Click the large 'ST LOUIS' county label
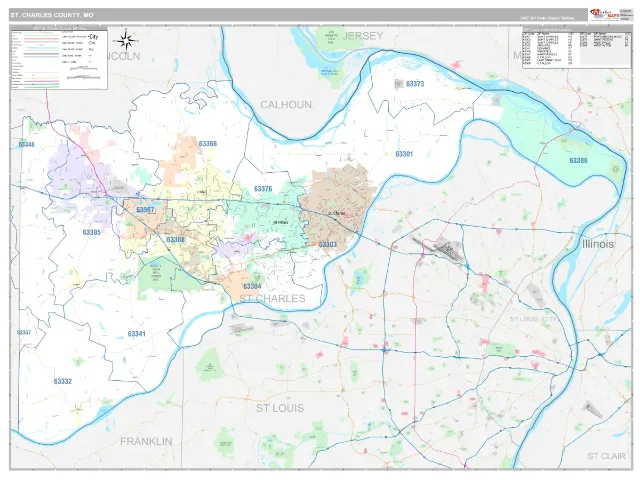 280,408
